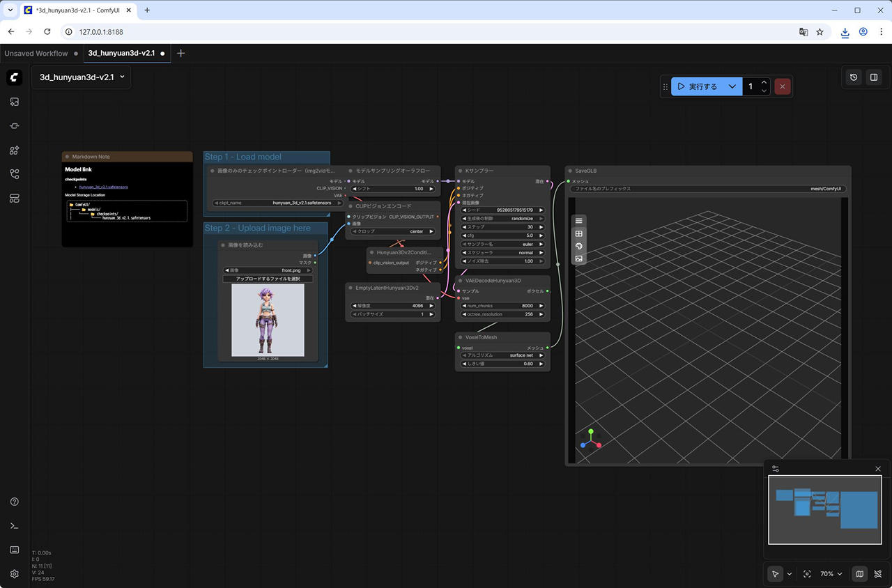The image size is (892, 588).
Task: Click the front.png character image preview
Action: tap(268, 320)
